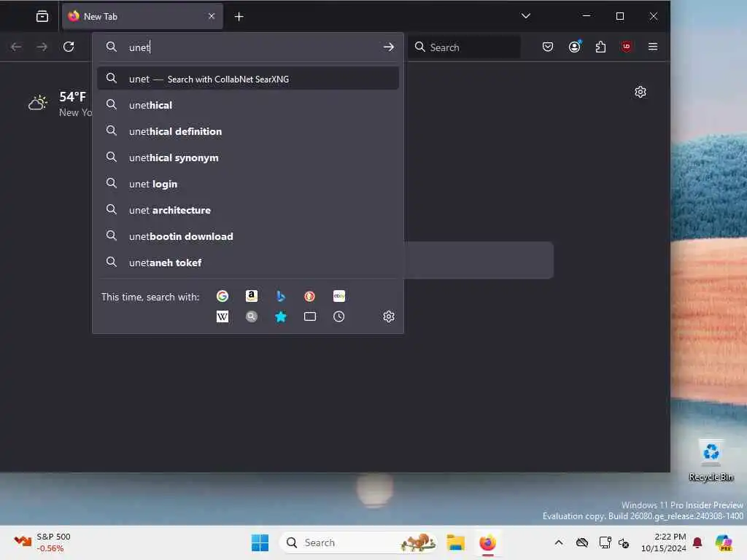747x560 pixels.
Task: Open File Explorer from taskbar
Action: (455, 542)
